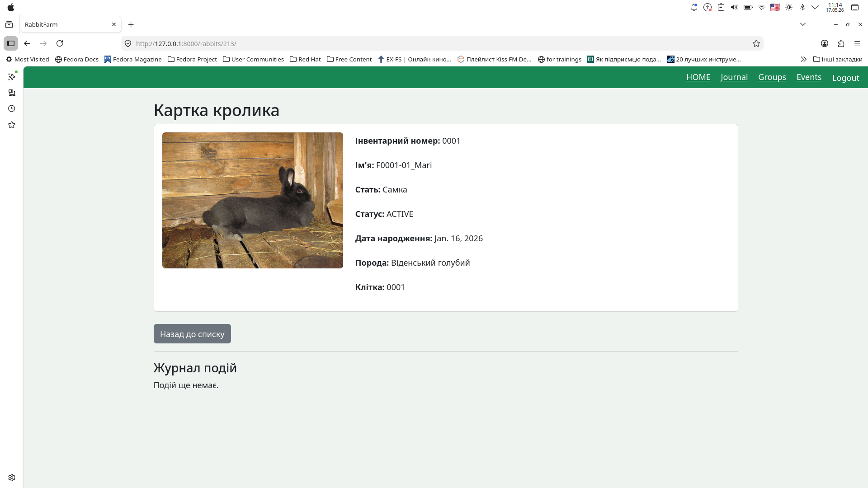Image resolution: width=868 pixels, height=488 pixels.
Task: Switch keyboard layout via US flag
Action: point(775,7)
